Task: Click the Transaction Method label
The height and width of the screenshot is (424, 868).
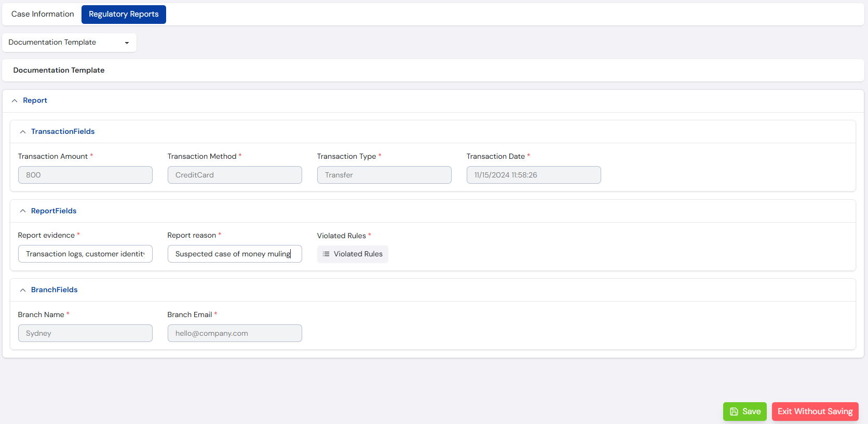Action: (202, 156)
